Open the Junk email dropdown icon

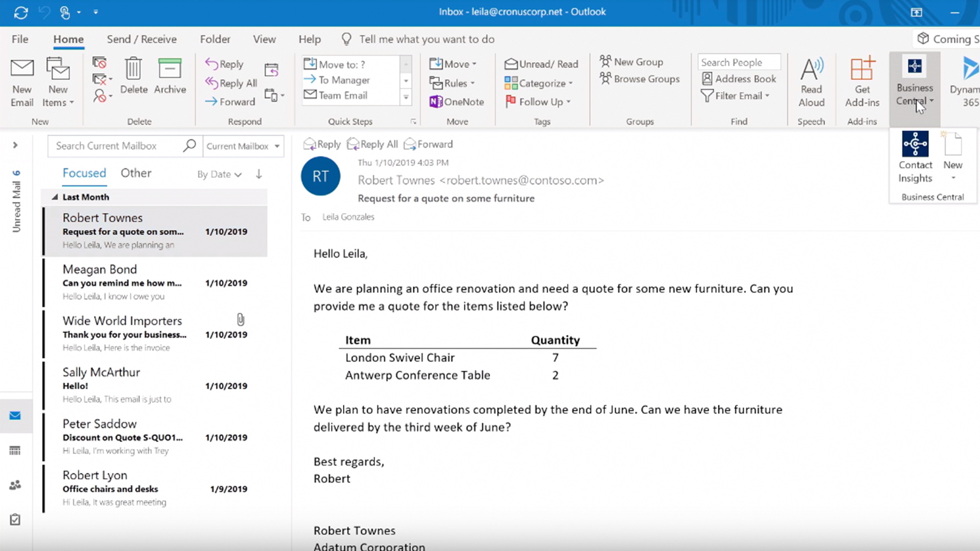tap(102, 96)
